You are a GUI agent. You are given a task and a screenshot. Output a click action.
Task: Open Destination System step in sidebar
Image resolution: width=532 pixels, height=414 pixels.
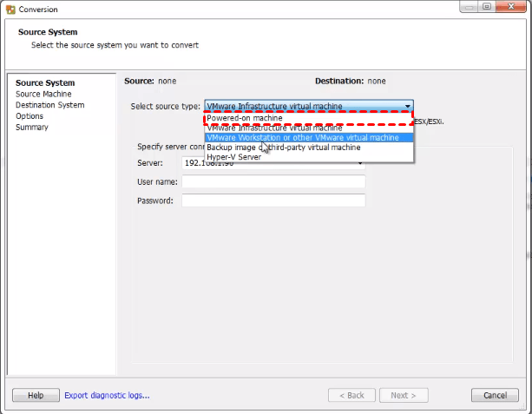point(49,105)
